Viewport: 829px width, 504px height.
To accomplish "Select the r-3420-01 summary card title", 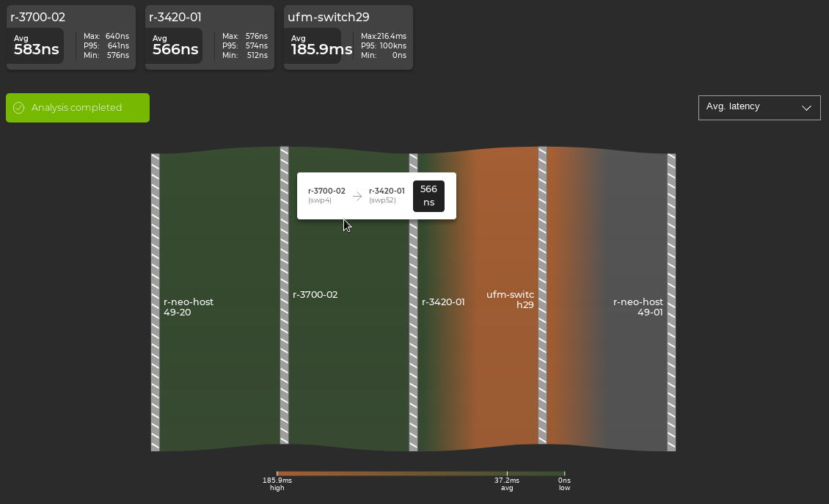I will pos(175,17).
